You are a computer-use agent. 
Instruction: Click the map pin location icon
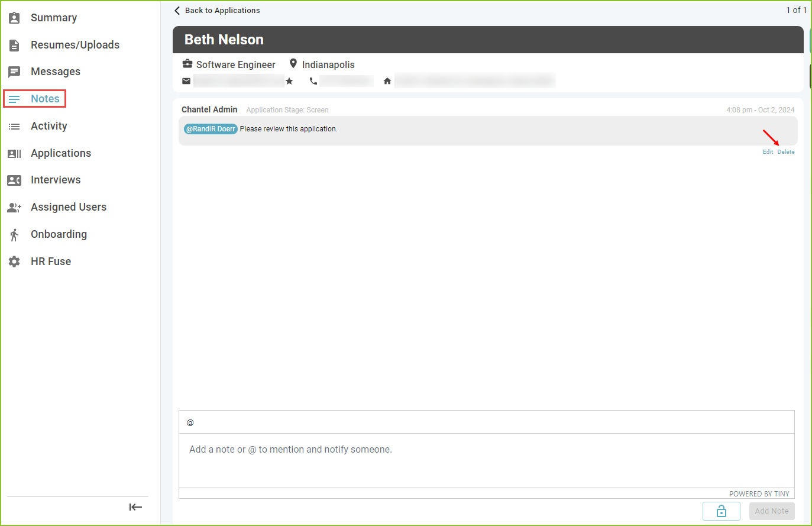click(x=293, y=64)
